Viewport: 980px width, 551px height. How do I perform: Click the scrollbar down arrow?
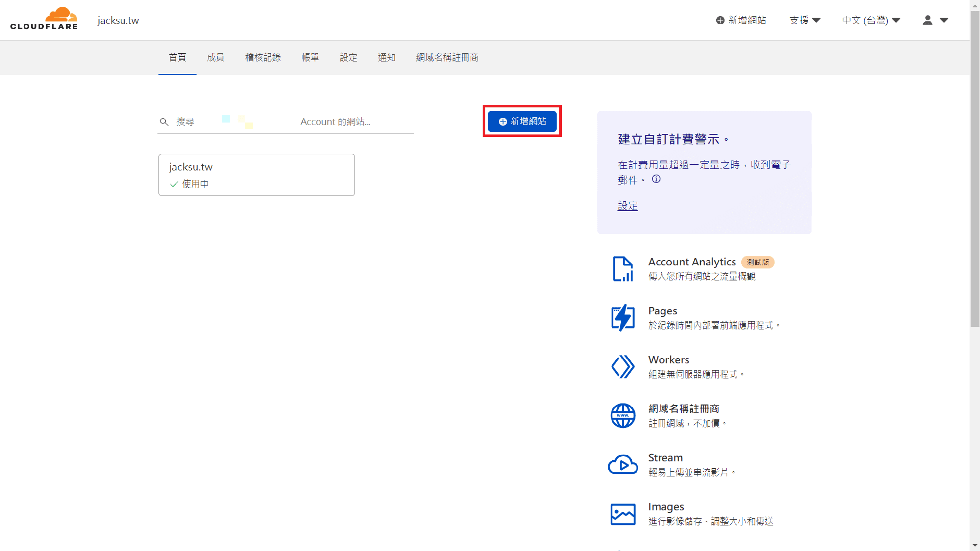(975, 546)
